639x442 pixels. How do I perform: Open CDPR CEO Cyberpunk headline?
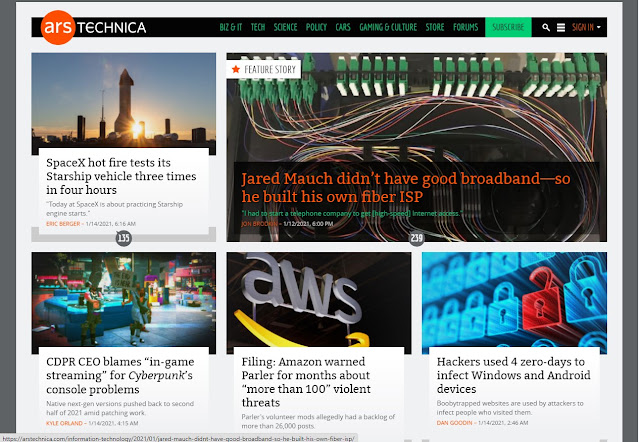[x=120, y=375]
